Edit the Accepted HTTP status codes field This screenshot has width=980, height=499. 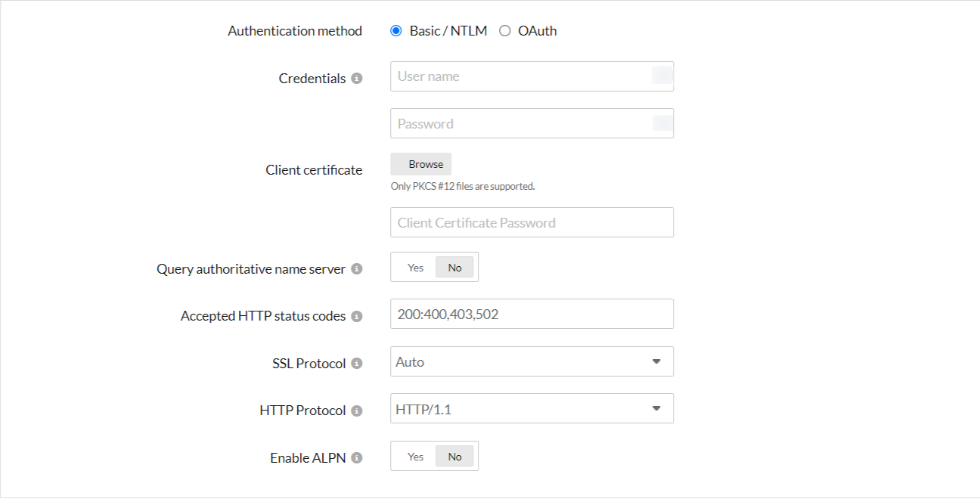point(532,315)
